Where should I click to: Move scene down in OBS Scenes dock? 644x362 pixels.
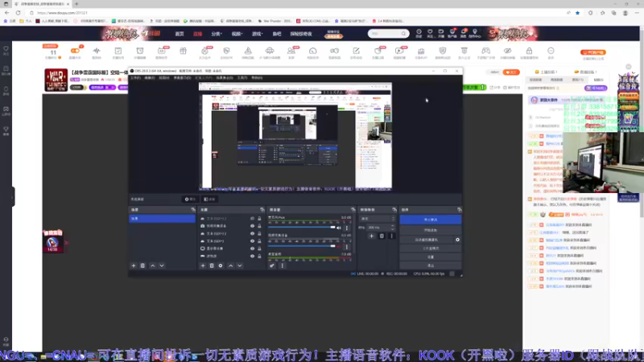[162, 265]
